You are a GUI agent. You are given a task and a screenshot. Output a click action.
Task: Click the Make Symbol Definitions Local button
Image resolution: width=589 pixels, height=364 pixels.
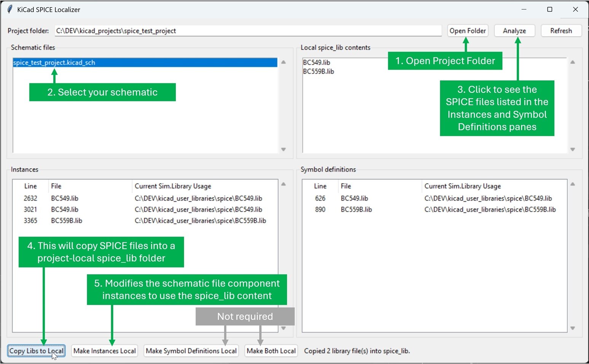click(191, 351)
